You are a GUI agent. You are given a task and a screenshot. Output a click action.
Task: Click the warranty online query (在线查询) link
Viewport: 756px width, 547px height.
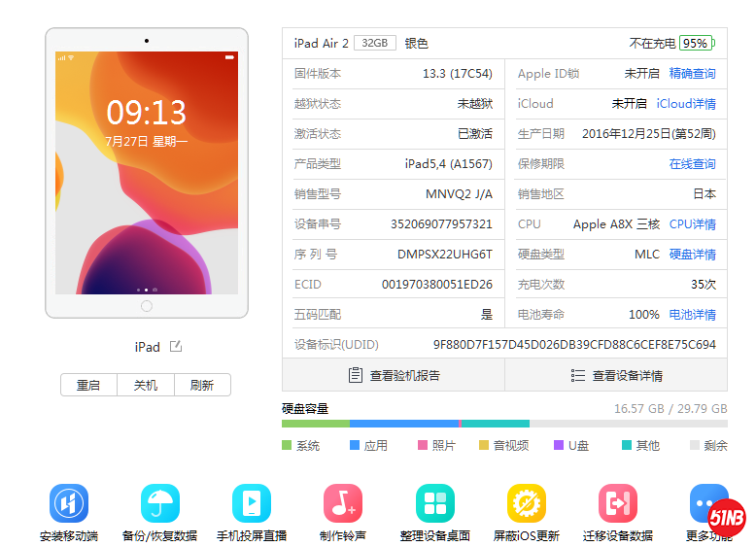click(692, 164)
